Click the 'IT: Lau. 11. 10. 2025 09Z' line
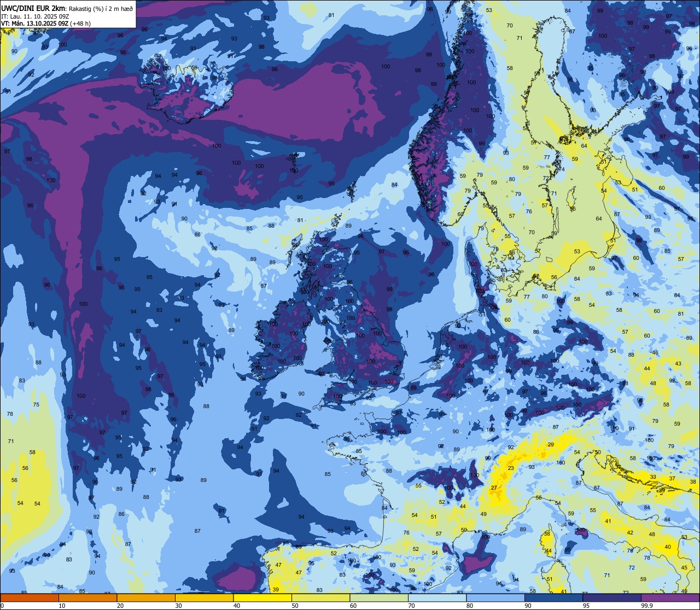700x610 pixels. [x=34, y=16]
